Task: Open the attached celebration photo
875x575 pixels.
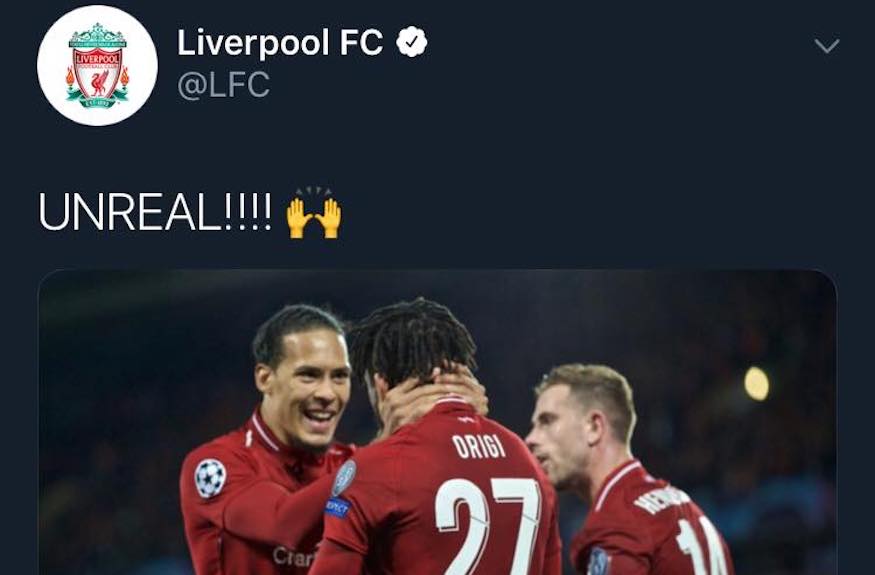Action: pyautogui.click(x=437, y=423)
